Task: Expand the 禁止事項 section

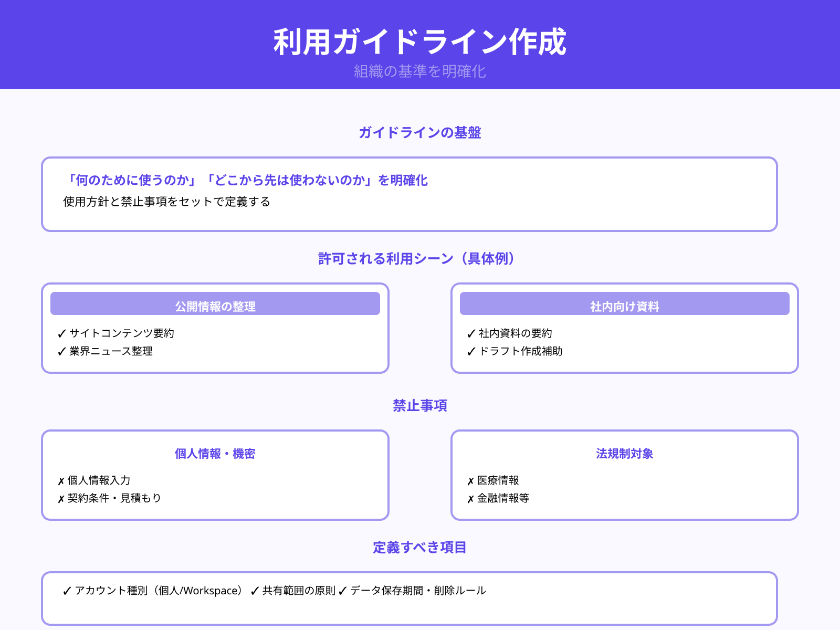Action: [x=420, y=405]
